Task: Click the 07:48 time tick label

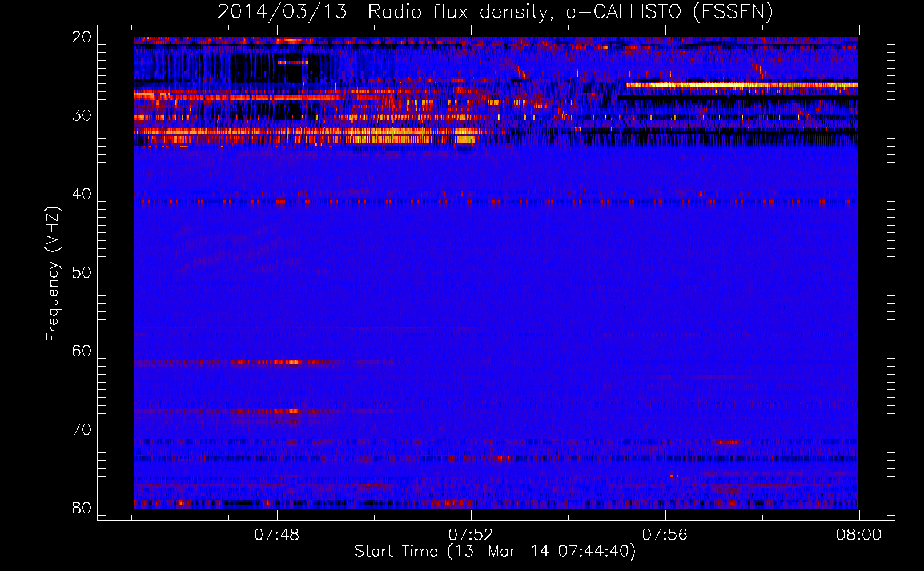Action: pos(277,535)
